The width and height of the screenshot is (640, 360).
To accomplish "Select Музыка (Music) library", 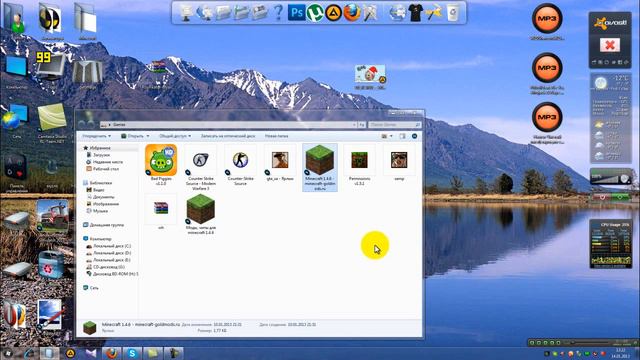I will pyautogui.click(x=97, y=211).
